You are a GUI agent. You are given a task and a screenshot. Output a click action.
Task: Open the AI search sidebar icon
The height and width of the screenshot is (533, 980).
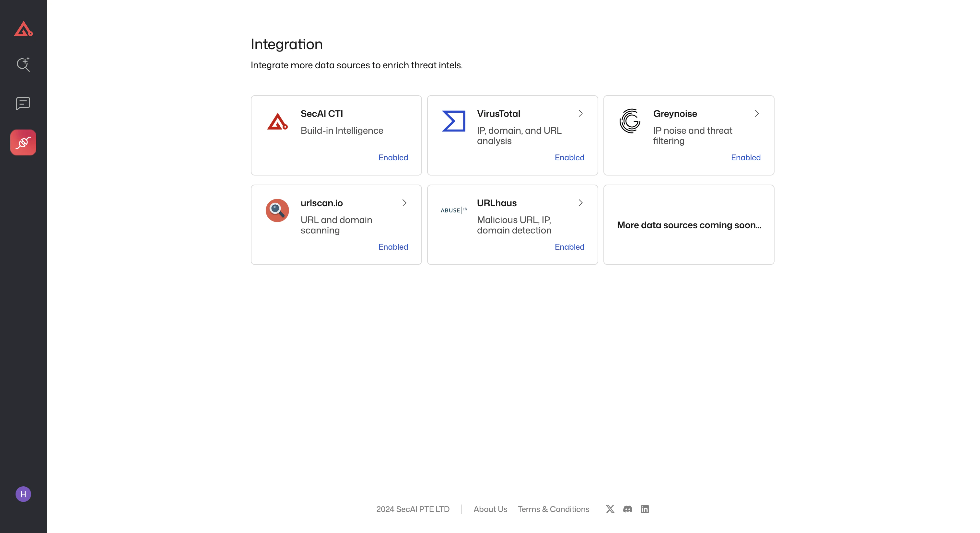coord(23,64)
